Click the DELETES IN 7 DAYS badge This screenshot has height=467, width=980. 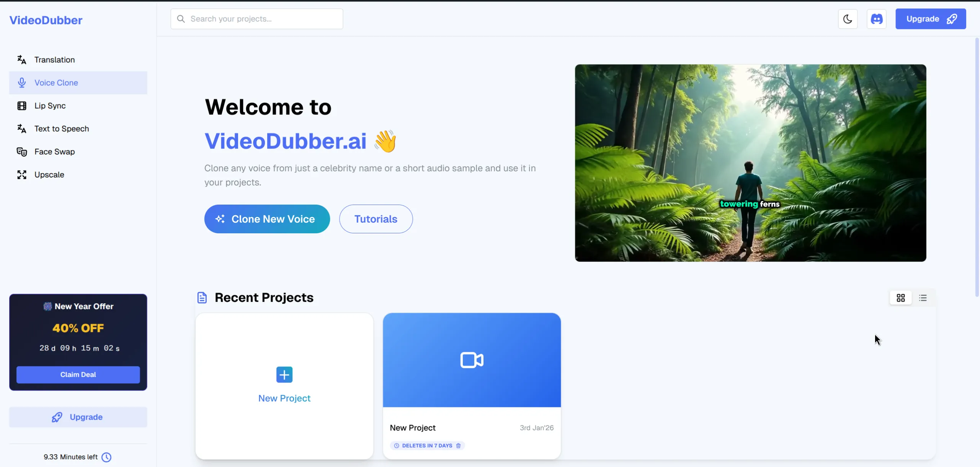[427, 446]
